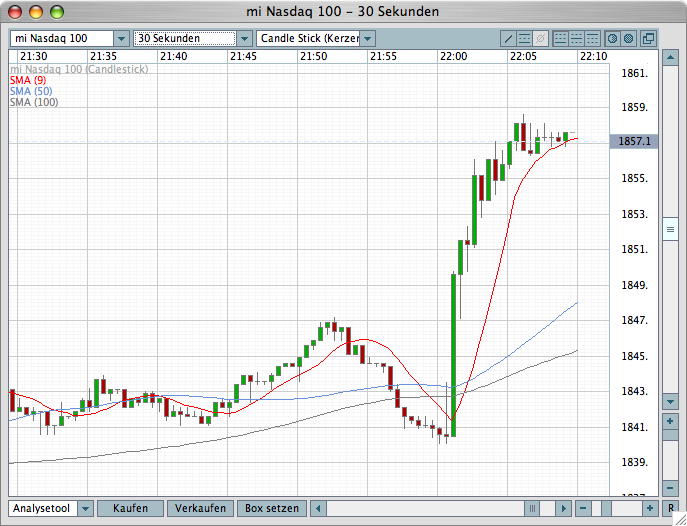The image size is (687, 526).
Task: Click the horizontal scrollbar right arrow
Action: click(x=563, y=508)
